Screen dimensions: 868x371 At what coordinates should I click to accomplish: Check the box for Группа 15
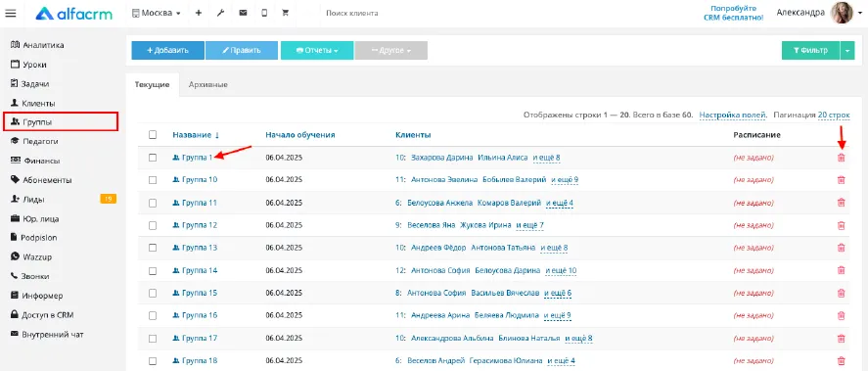(153, 293)
